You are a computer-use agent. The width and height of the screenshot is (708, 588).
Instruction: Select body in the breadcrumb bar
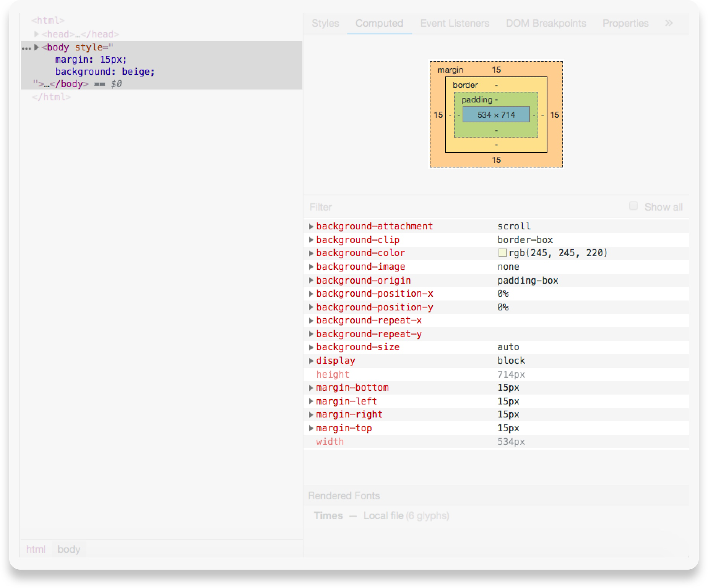pos(69,549)
